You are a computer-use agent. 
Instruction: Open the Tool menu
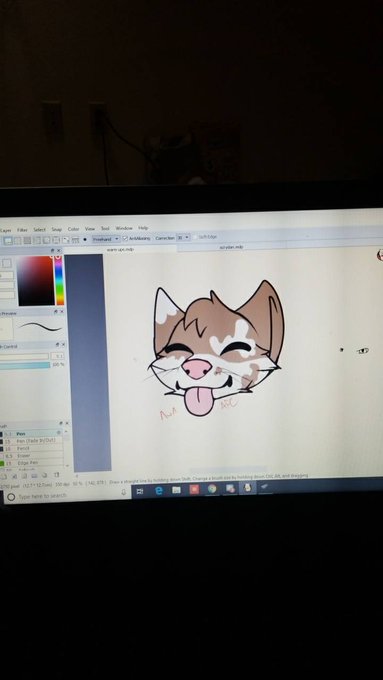pyautogui.click(x=105, y=229)
